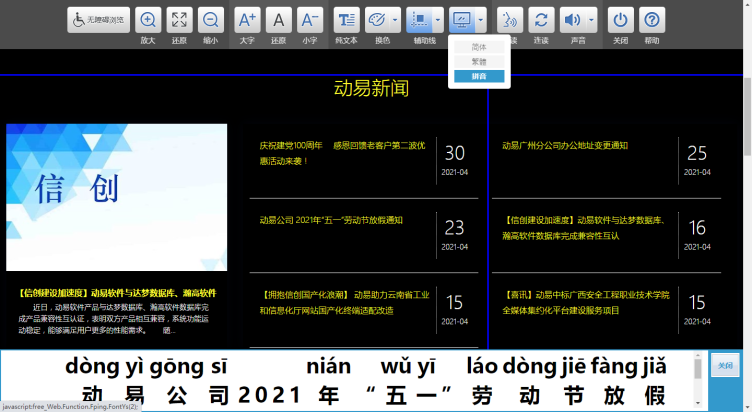
Task: Open help via the question mark icon
Action: 652,19
